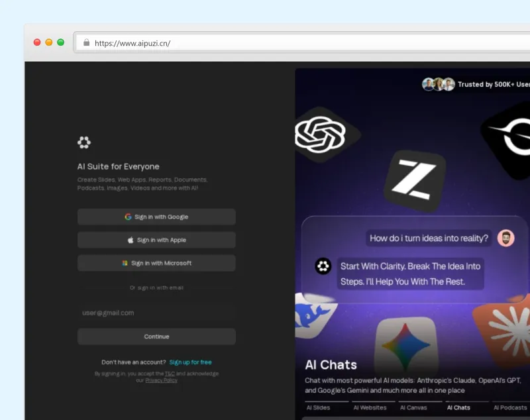The height and width of the screenshot is (420, 530).
Task: Focus the email input field
Action: (156, 313)
